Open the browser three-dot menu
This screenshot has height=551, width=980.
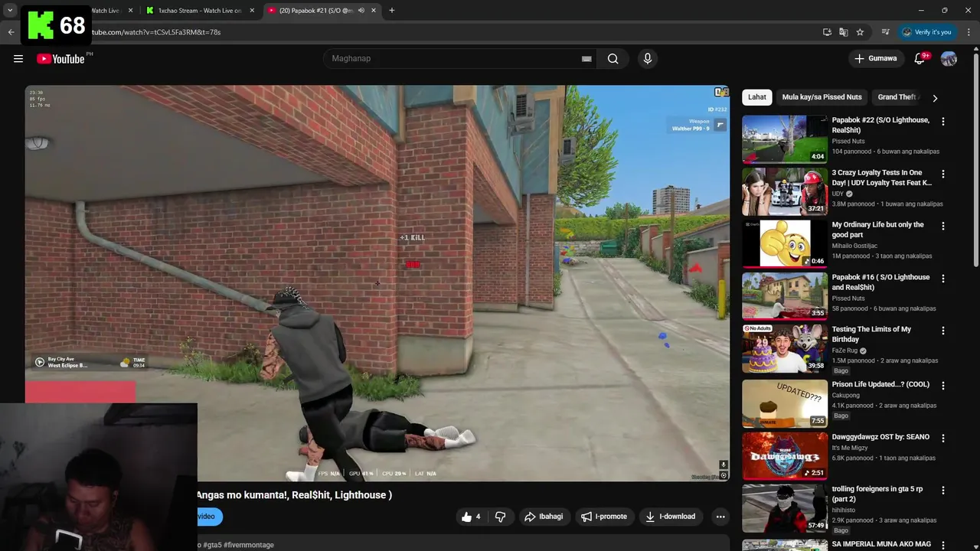tap(969, 32)
